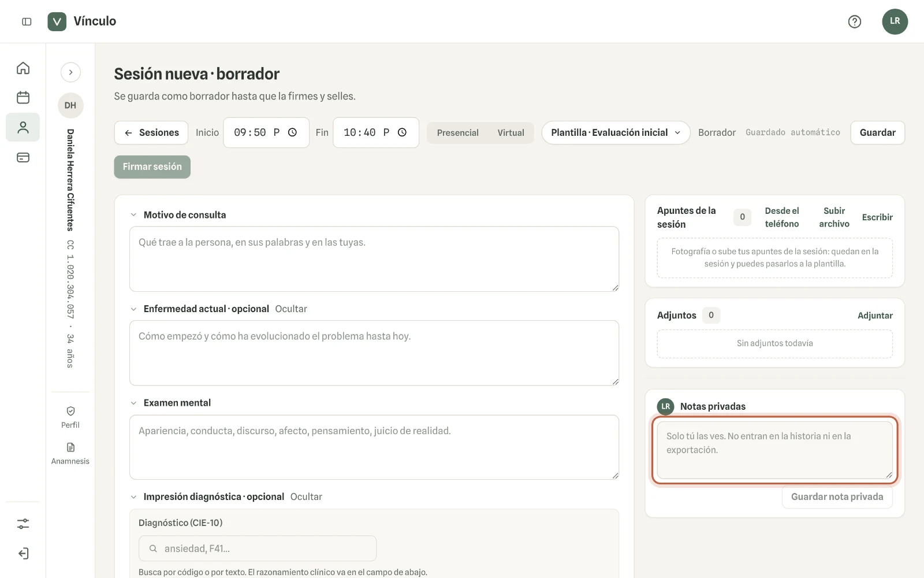Click the Vínculo logo
The width and height of the screenshot is (924, 578).
tap(57, 21)
